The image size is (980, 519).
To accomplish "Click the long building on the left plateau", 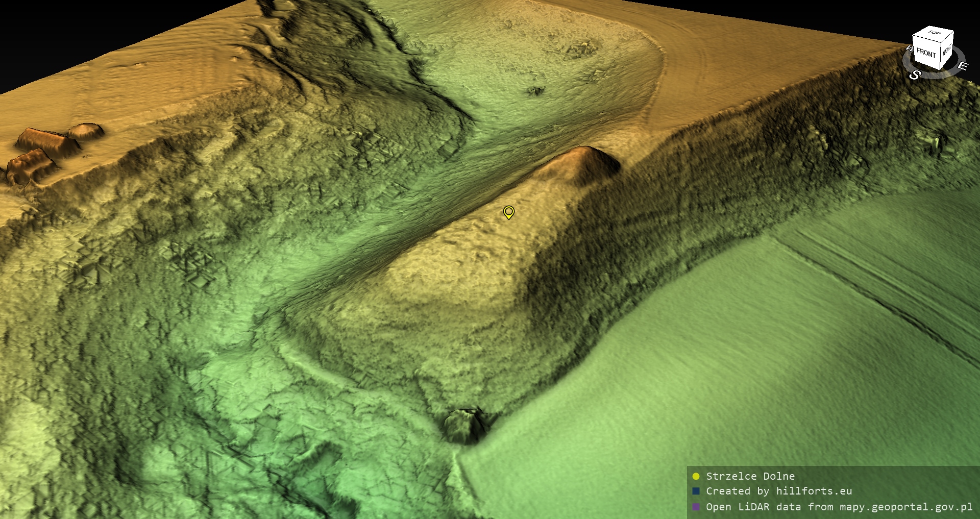I will pos(43,141).
